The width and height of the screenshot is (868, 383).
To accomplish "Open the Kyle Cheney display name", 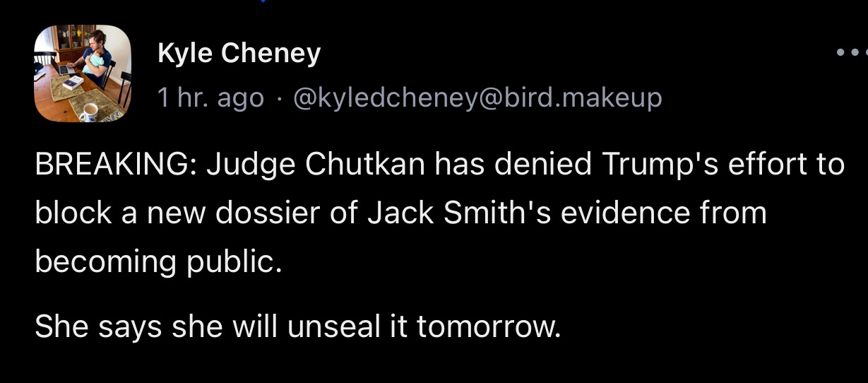I will coord(239,54).
